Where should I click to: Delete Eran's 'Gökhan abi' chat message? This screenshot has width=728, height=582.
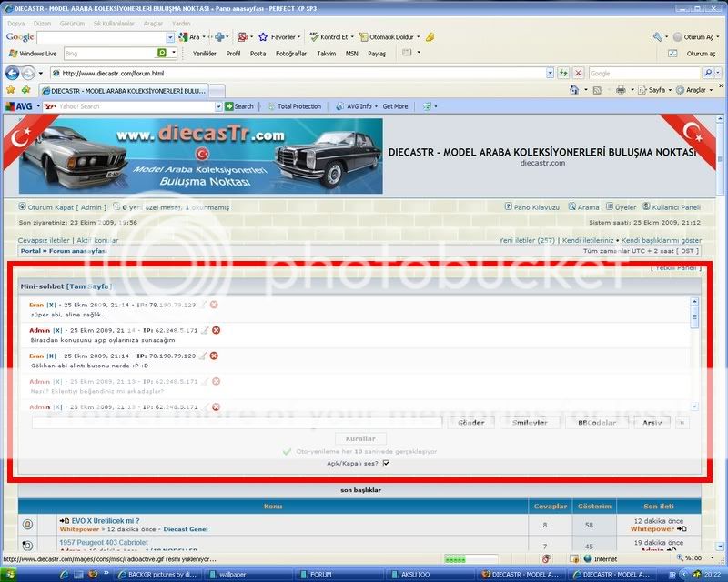(x=214, y=356)
